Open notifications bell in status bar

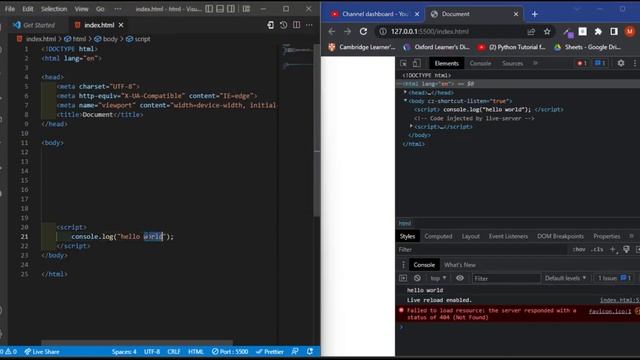click(x=310, y=351)
